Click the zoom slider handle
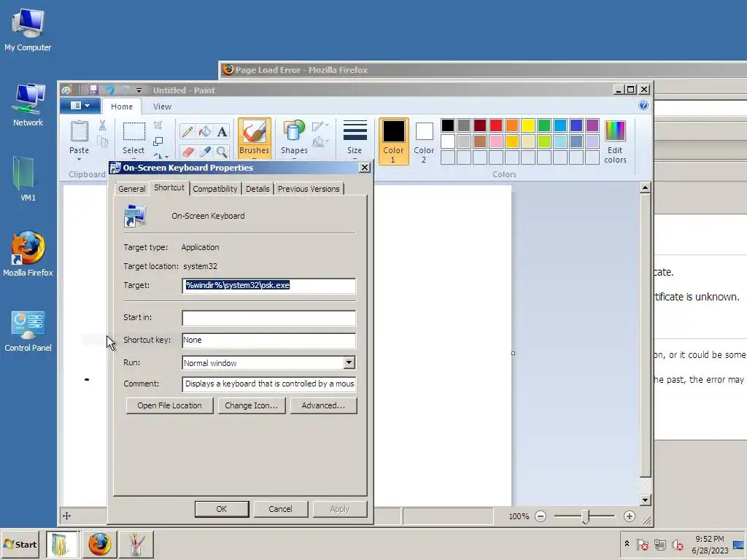Image resolution: width=747 pixels, height=560 pixels. click(x=586, y=516)
